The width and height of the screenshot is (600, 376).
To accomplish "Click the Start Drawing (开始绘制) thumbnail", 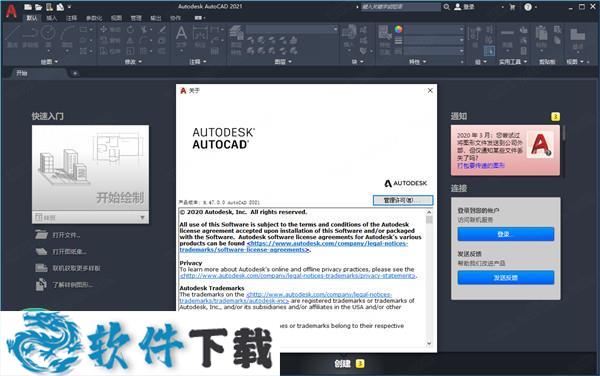I will coord(91,168).
